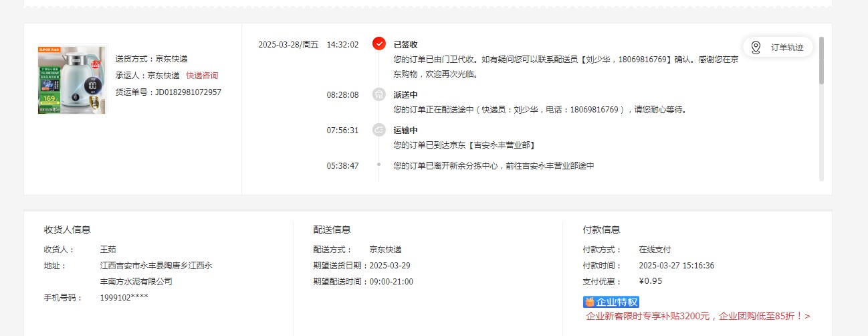This screenshot has height=336, width=868.
Task: Click the 付款信息 heading
Action: (602, 230)
